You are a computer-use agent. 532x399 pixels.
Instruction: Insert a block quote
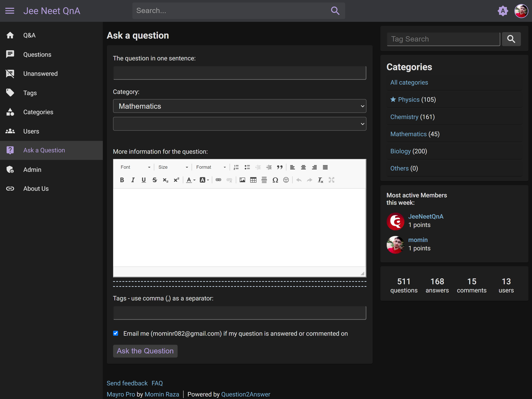279,167
